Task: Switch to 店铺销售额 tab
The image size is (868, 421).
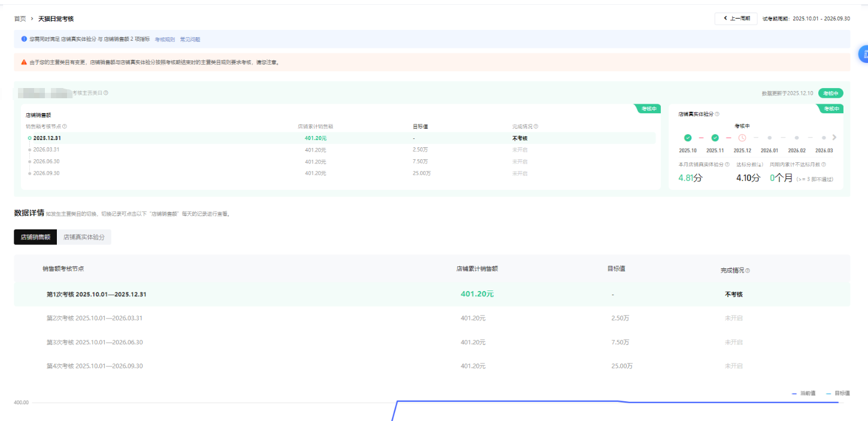Action: pos(35,237)
